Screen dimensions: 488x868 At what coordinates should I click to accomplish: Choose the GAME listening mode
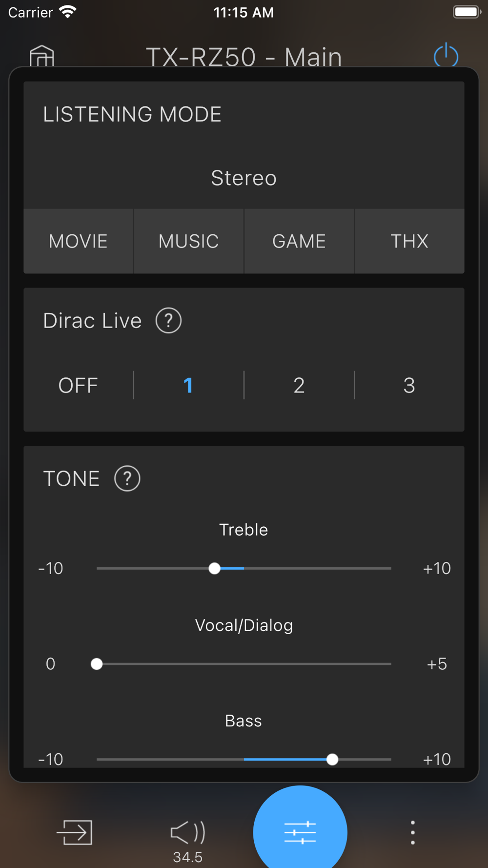click(x=299, y=241)
